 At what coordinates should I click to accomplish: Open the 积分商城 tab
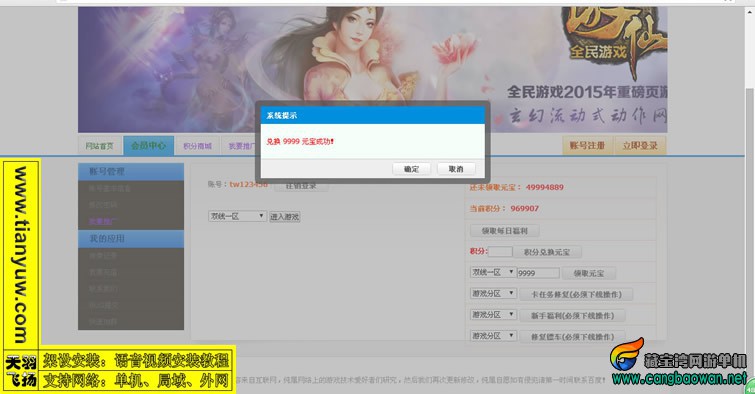point(197,145)
